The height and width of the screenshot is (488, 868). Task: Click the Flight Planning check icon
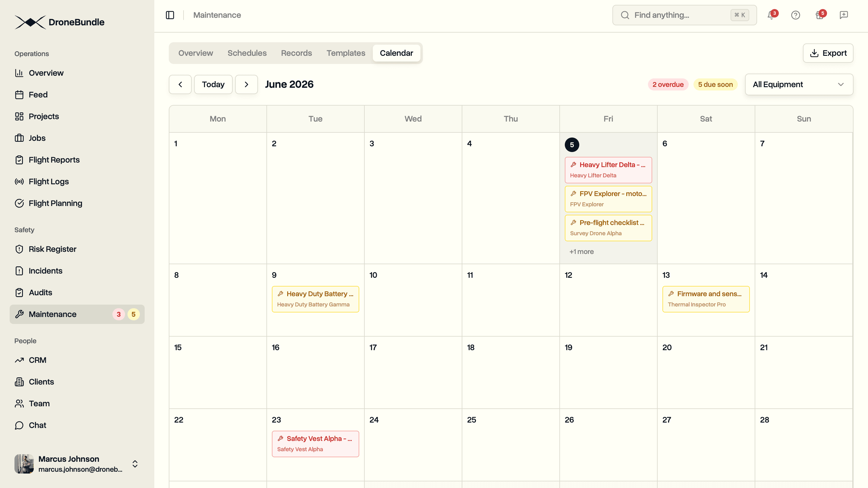coord(19,203)
